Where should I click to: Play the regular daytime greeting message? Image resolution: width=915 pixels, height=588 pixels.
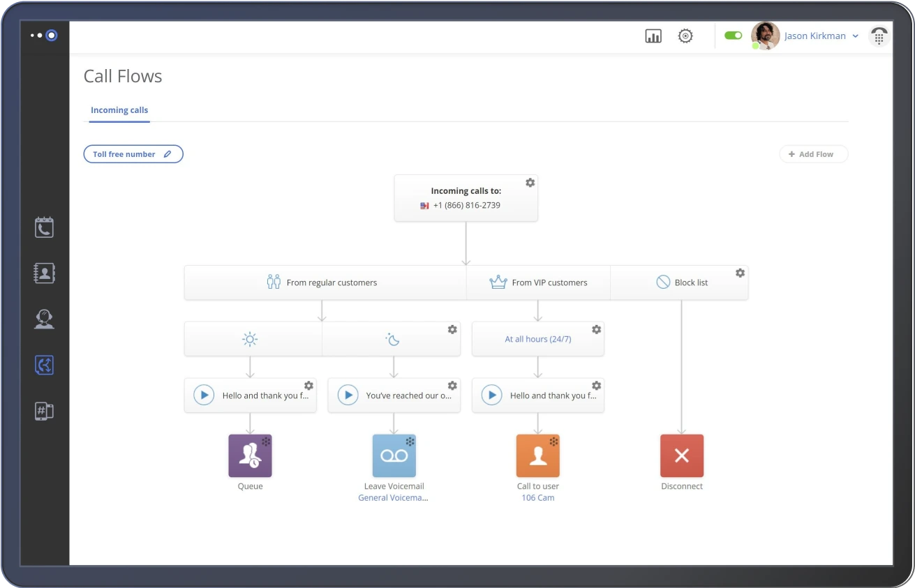tap(204, 395)
